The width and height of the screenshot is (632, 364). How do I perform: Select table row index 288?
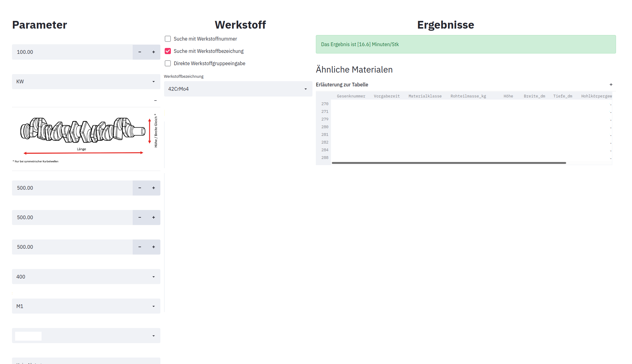click(x=325, y=158)
